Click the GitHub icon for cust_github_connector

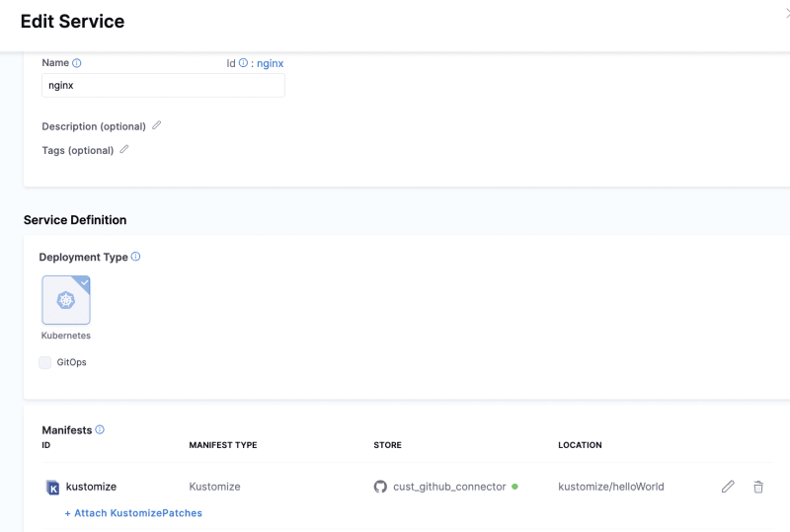click(x=380, y=487)
